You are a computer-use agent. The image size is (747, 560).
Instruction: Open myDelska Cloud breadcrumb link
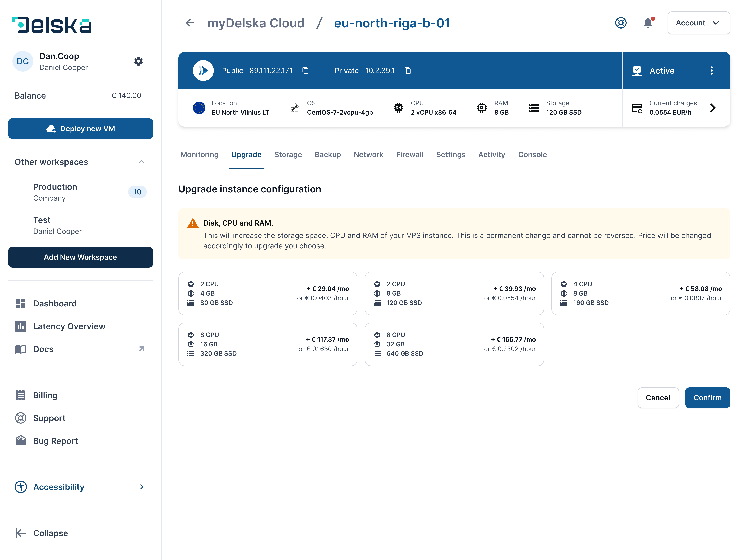click(256, 23)
